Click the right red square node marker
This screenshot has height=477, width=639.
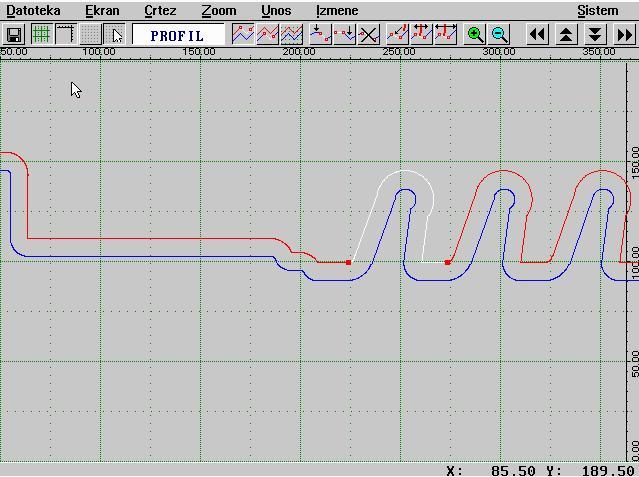(448, 263)
